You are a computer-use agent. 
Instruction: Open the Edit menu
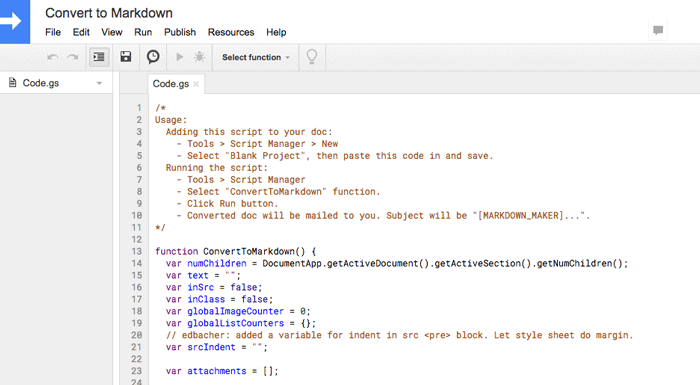(81, 32)
